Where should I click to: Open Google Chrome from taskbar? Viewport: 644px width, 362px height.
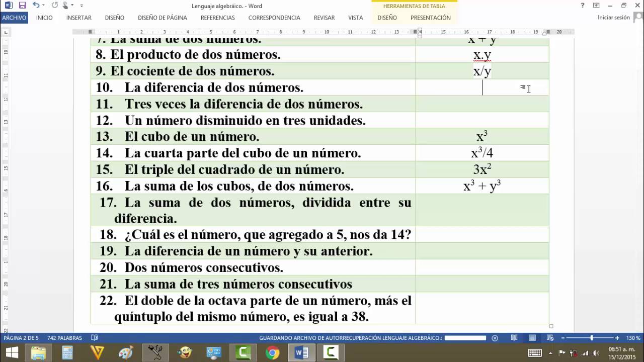(272, 352)
